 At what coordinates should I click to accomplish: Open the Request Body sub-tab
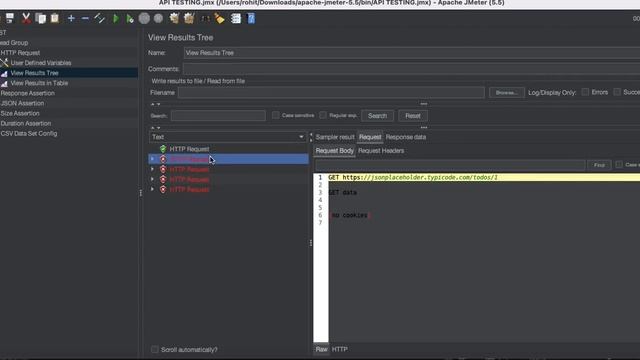coord(334,151)
